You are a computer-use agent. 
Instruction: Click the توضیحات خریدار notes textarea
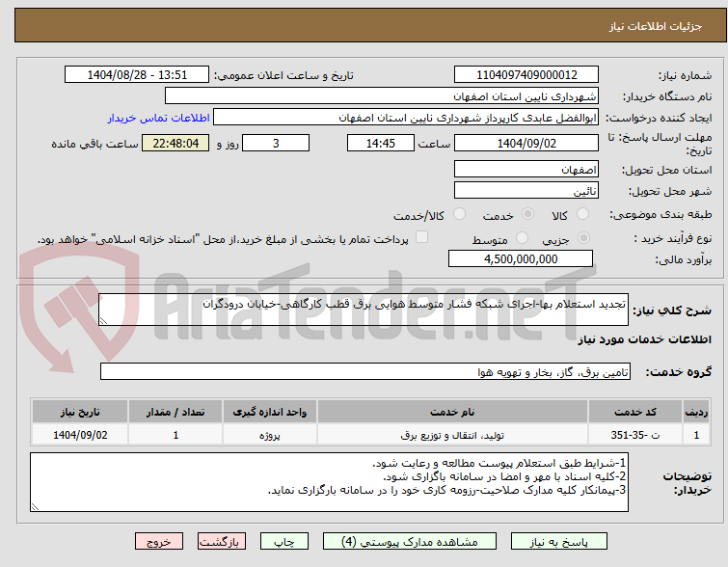click(329, 482)
